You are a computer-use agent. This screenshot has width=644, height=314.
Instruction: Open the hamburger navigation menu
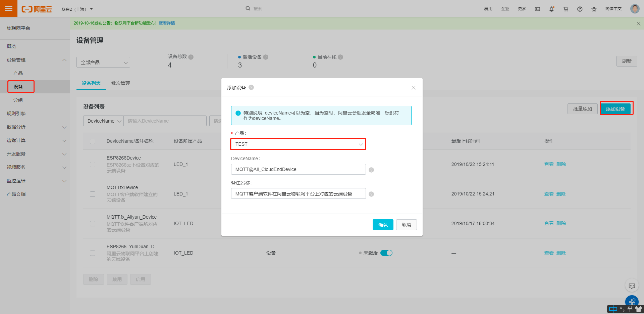click(x=8, y=8)
